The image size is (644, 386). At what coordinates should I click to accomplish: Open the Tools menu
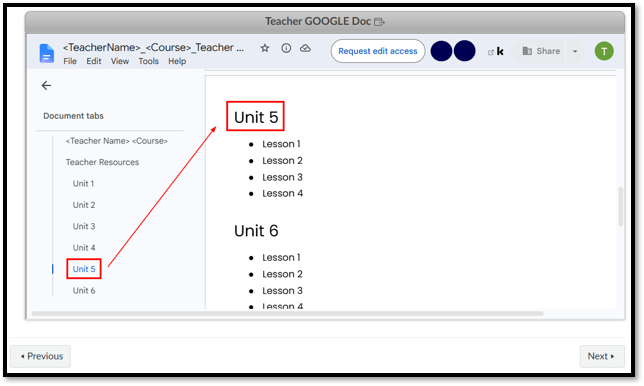pyautogui.click(x=148, y=61)
